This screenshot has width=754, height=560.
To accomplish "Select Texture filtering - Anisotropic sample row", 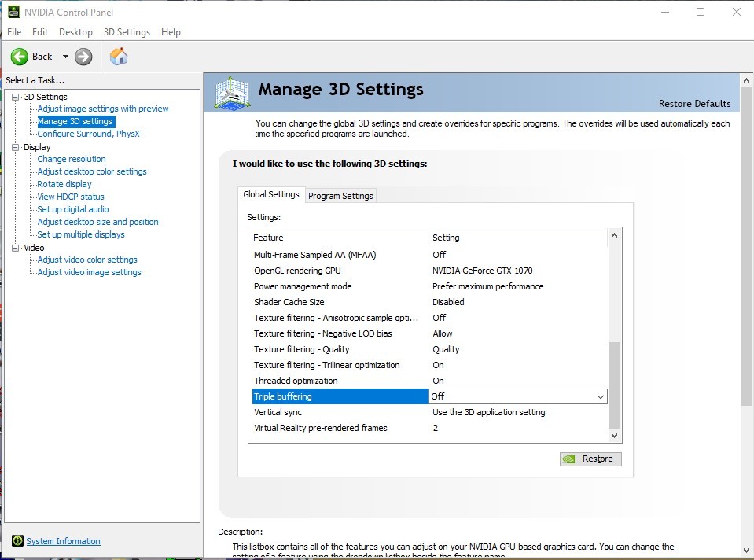I will [429, 318].
